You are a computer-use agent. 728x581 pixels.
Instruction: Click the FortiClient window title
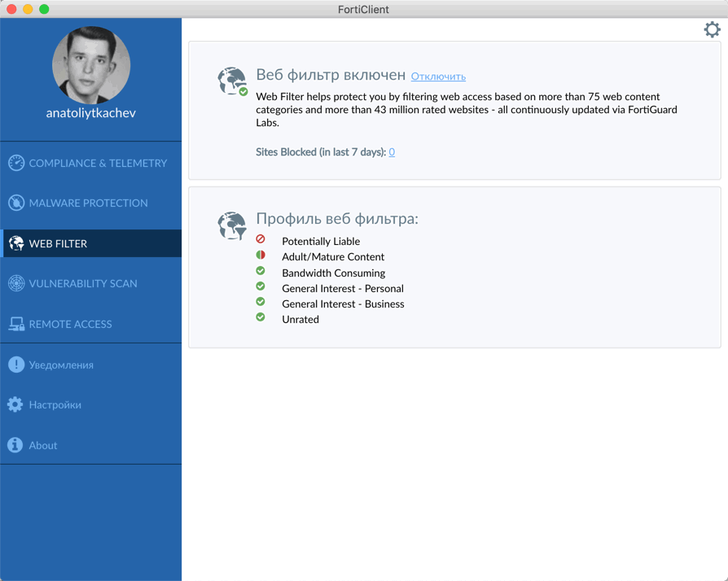coord(363,9)
